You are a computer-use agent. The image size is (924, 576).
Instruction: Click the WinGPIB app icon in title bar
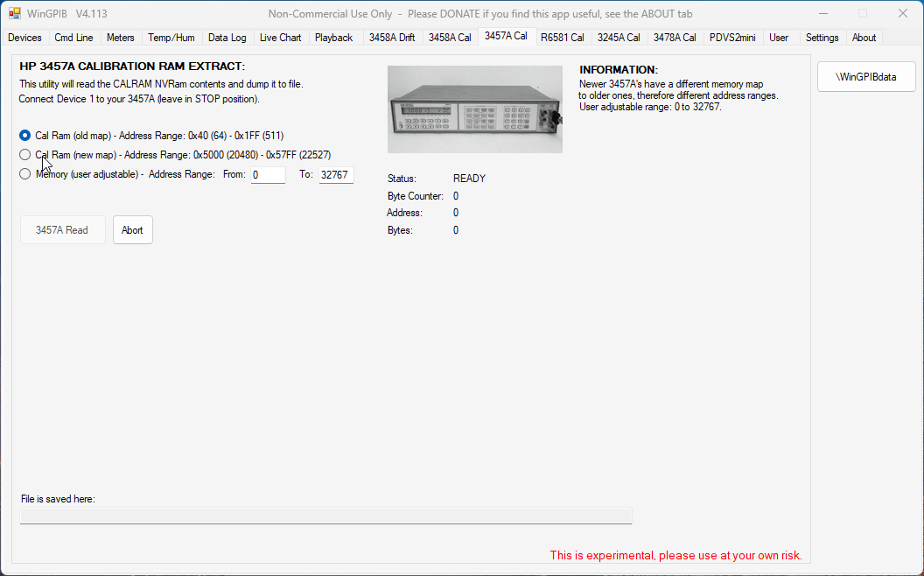coord(15,13)
